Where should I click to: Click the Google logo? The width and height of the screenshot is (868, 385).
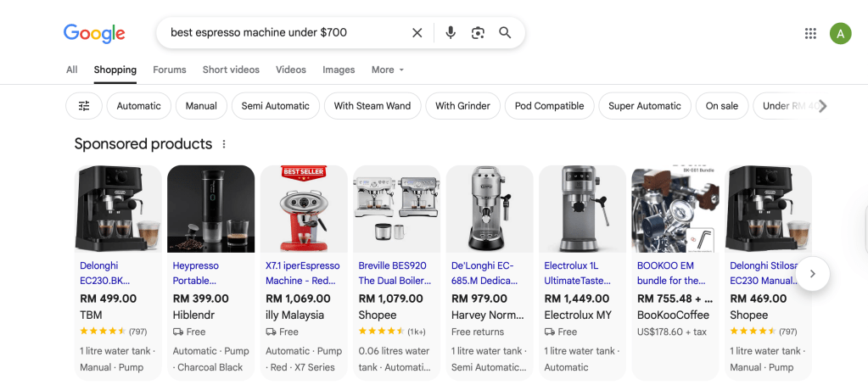(x=94, y=33)
